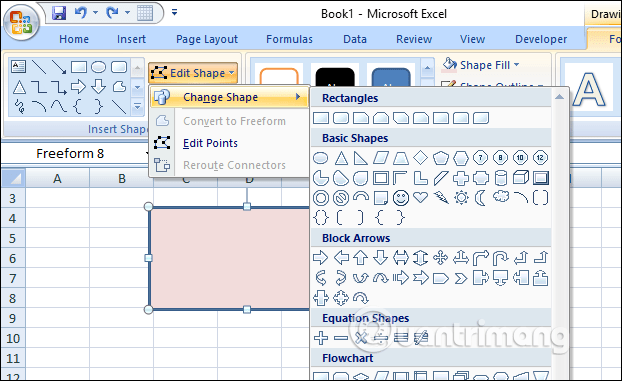Select the plus sign in Equation Shapes
622x381 pixels.
pyautogui.click(x=321, y=338)
